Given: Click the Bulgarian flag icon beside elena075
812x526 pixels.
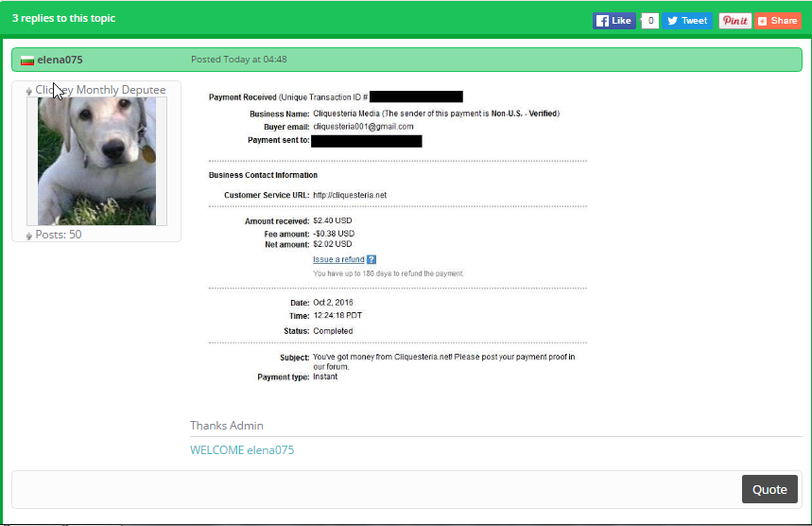Looking at the screenshot, I should [26, 61].
